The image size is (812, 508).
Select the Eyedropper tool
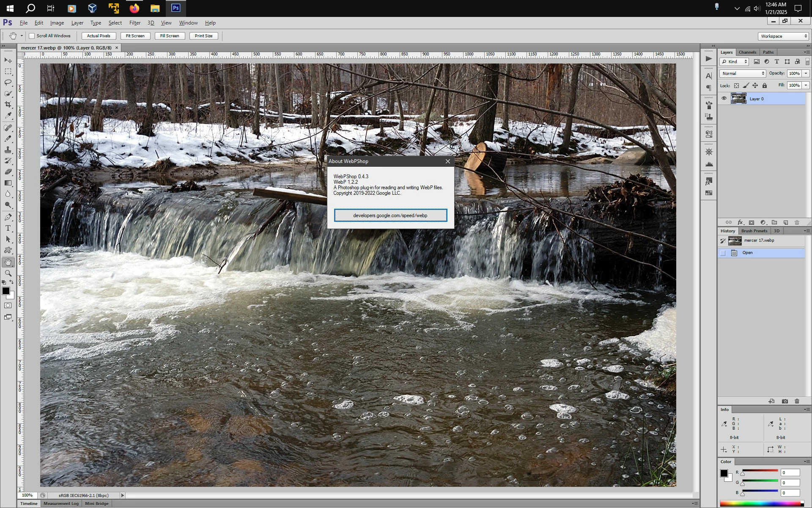pyautogui.click(x=8, y=115)
